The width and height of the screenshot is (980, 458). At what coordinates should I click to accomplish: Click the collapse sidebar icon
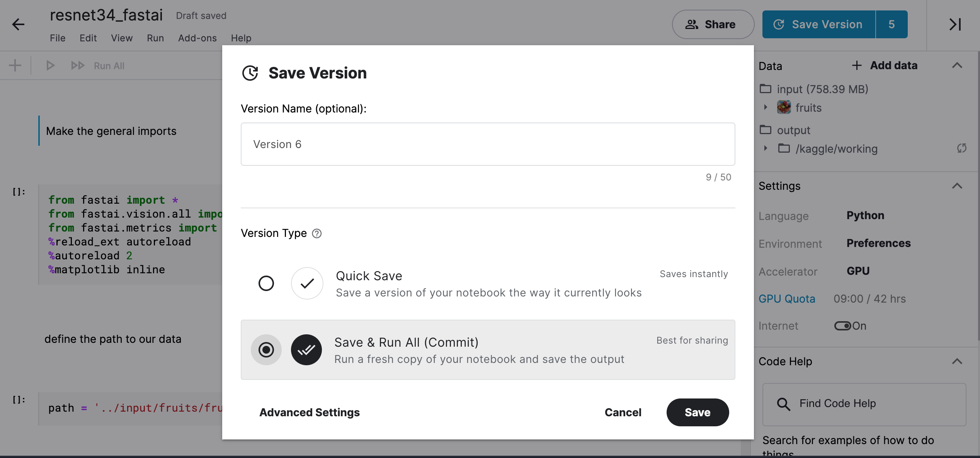[x=955, y=24]
